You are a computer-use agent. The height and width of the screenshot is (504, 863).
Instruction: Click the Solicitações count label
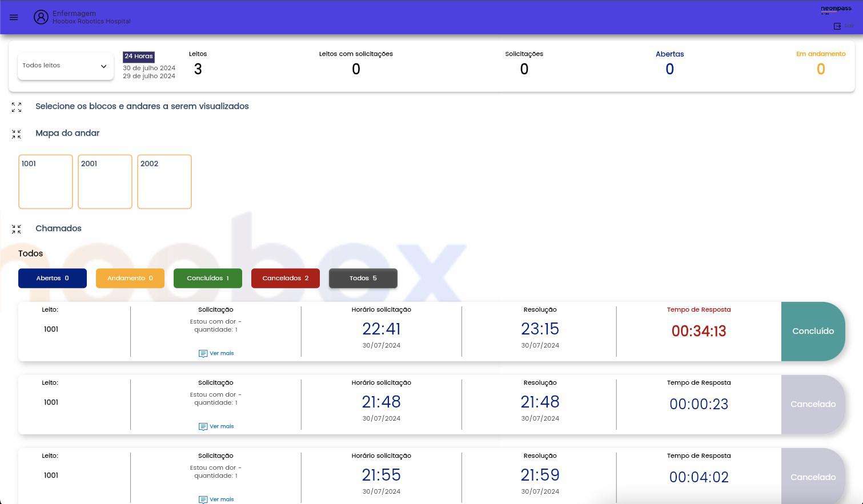[524, 54]
